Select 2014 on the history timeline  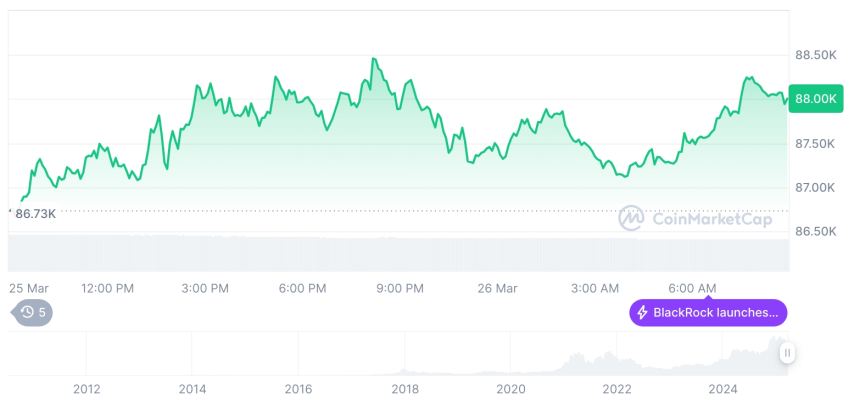point(192,388)
